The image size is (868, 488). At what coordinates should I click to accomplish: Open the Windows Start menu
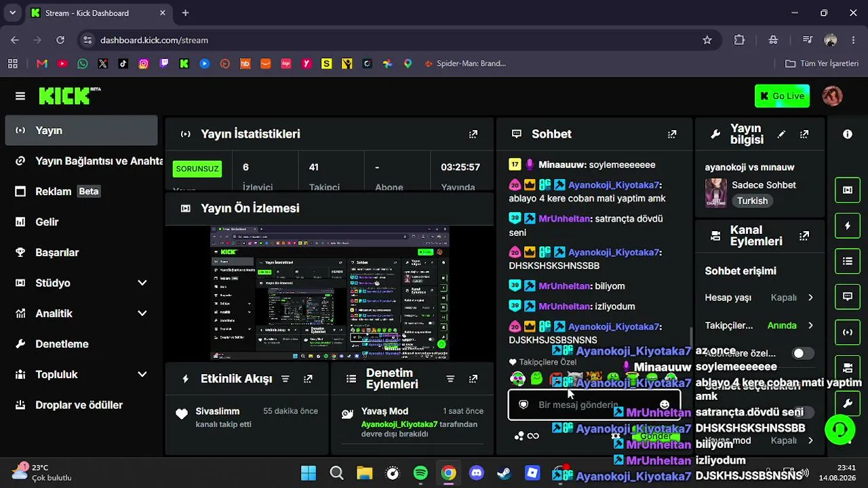point(309,473)
